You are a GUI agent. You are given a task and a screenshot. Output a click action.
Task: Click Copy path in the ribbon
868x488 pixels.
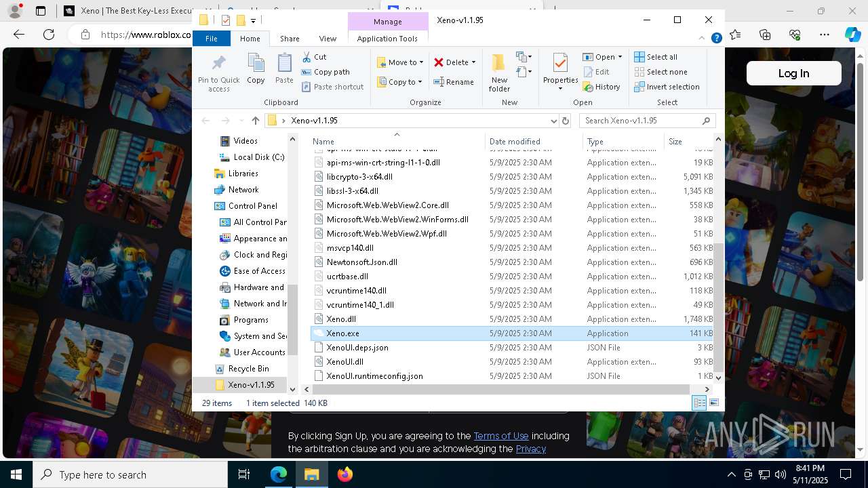pos(325,72)
